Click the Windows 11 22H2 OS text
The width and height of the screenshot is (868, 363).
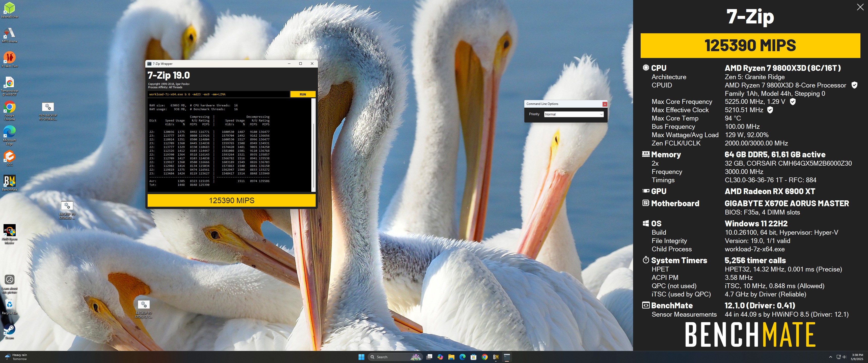(x=756, y=224)
